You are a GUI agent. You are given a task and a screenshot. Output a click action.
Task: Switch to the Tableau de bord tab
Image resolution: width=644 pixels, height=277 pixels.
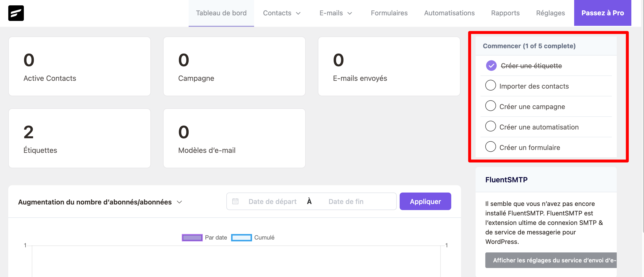click(x=221, y=13)
